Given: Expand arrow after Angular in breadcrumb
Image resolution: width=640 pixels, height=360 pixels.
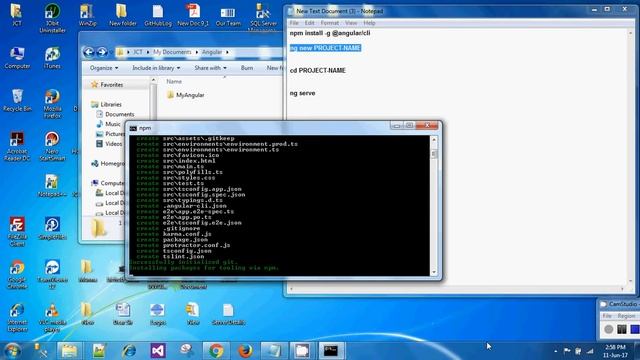Looking at the screenshot, I should [227, 52].
